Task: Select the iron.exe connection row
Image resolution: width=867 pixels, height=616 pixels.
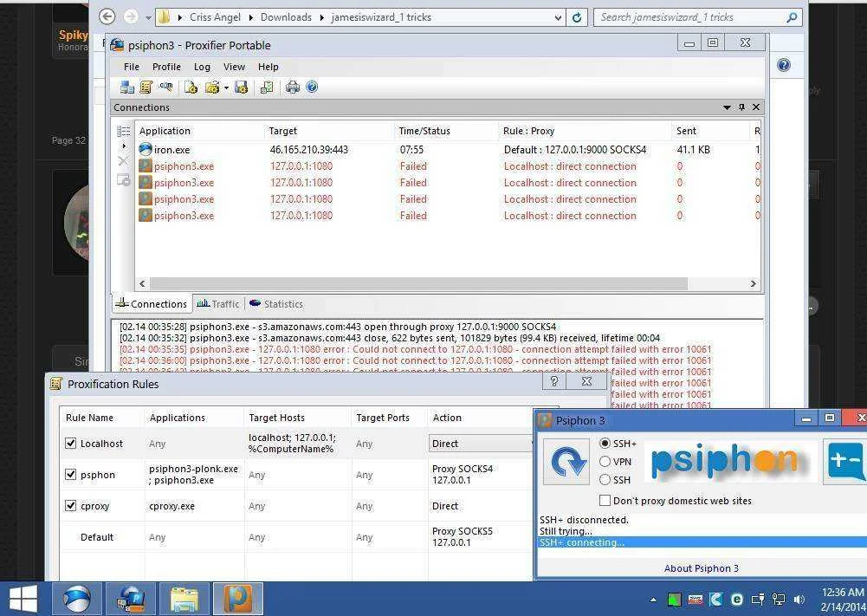Action: click(x=448, y=149)
